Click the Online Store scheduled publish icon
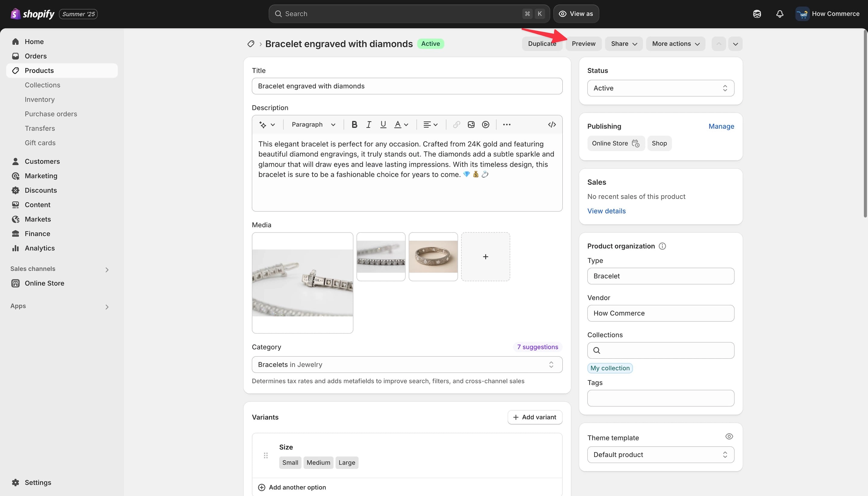868x496 pixels. pos(636,143)
